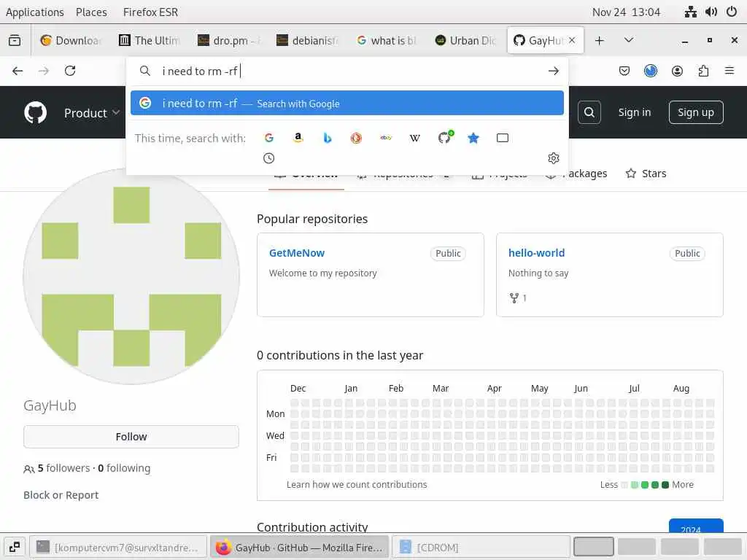Click show desktop icon in taskbar

pyautogui.click(x=15, y=547)
